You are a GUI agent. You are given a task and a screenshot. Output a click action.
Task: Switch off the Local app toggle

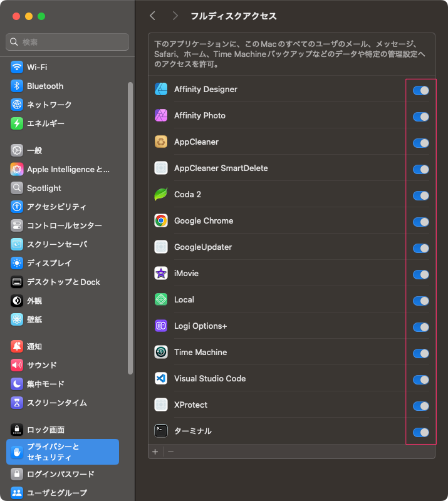click(420, 301)
